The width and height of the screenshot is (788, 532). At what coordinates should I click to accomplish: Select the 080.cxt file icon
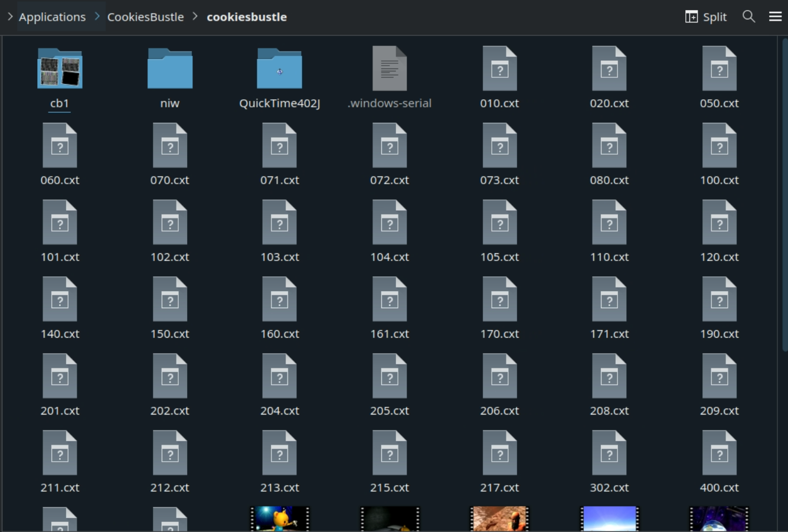click(610, 145)
